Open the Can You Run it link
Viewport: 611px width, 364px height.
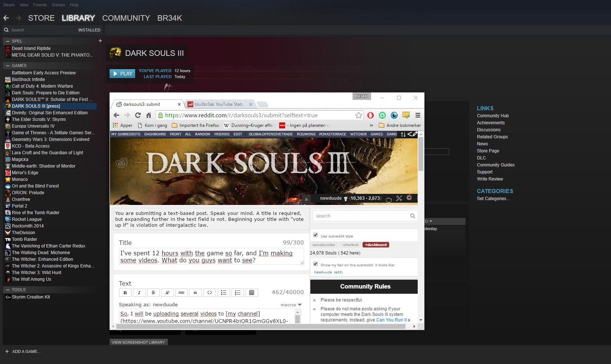pyautogui.click(x=391, y=320)
